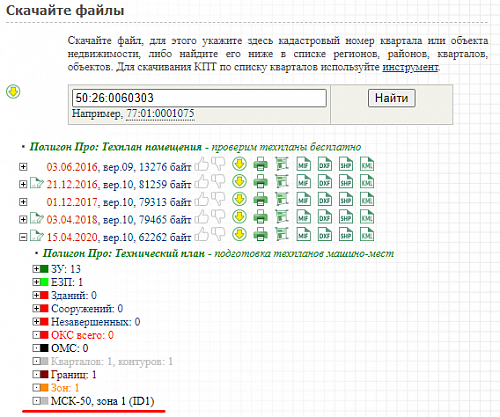This screenshot has height=417, width=500.
Task: Print the 21.12.2016 file entry
Action: (x=260, y=182)
